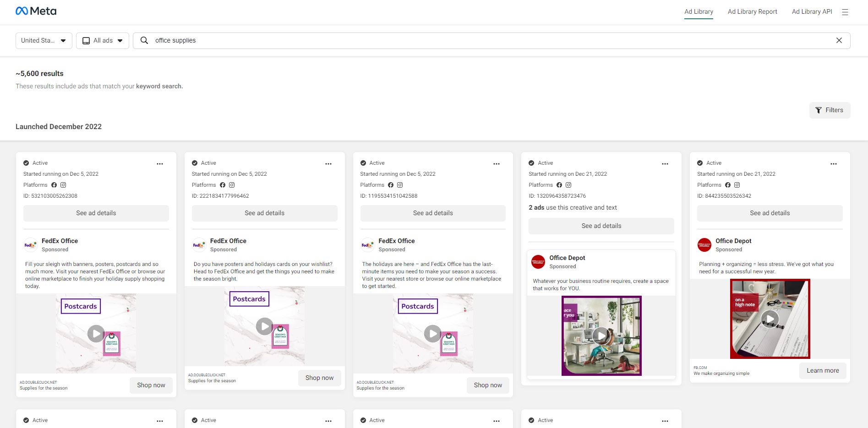
Task: Click Learn more on Office Depot ad
Action: (x=823, y=371)
